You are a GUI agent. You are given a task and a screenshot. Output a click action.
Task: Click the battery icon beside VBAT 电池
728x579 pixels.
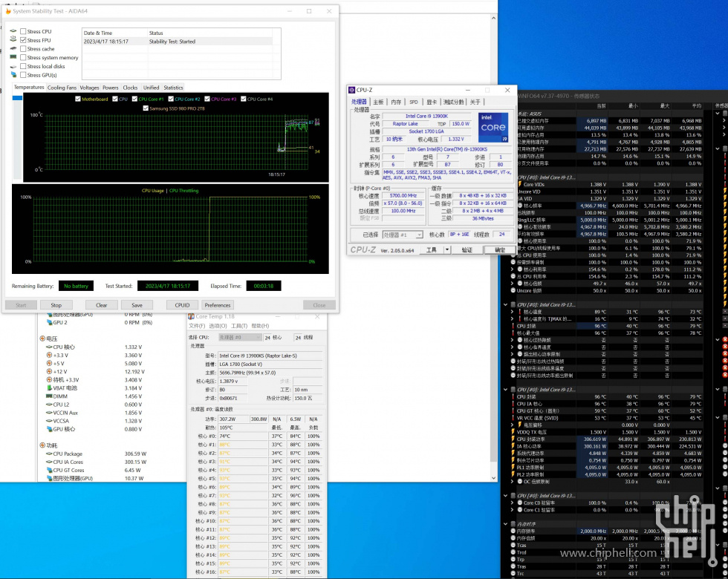[x=49, y=387]
